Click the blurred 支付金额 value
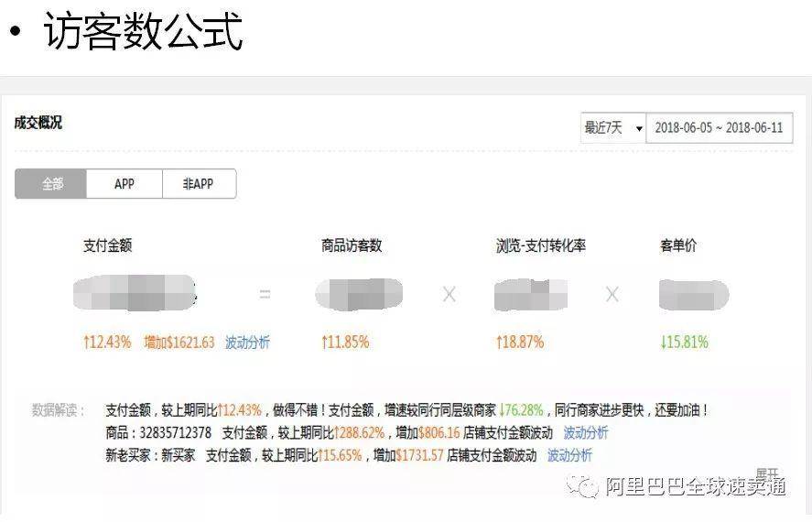The width and height of the screenshot is (812, 522). (135, 293)
